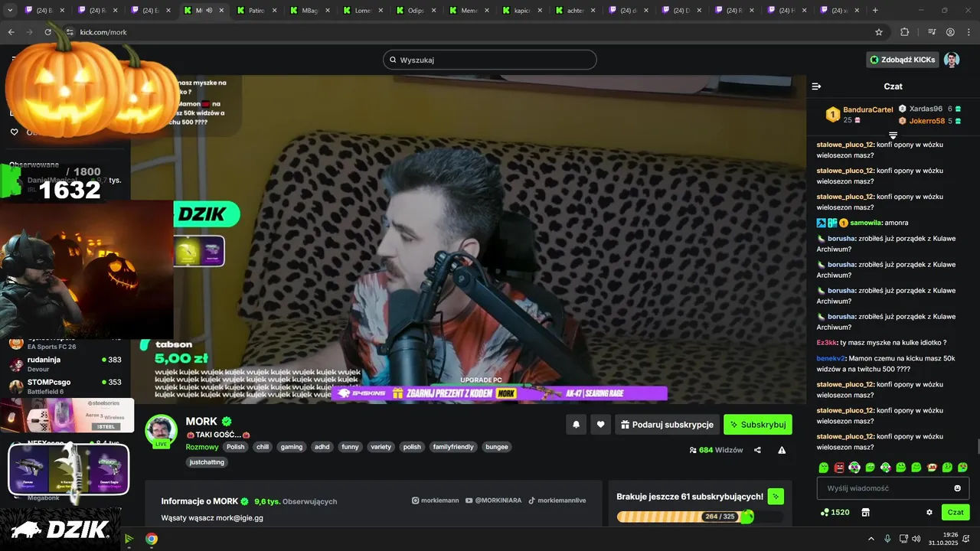Screen dimensions: 980x551
Task: Select the gaming tag
Action: (x=292, y=447)
